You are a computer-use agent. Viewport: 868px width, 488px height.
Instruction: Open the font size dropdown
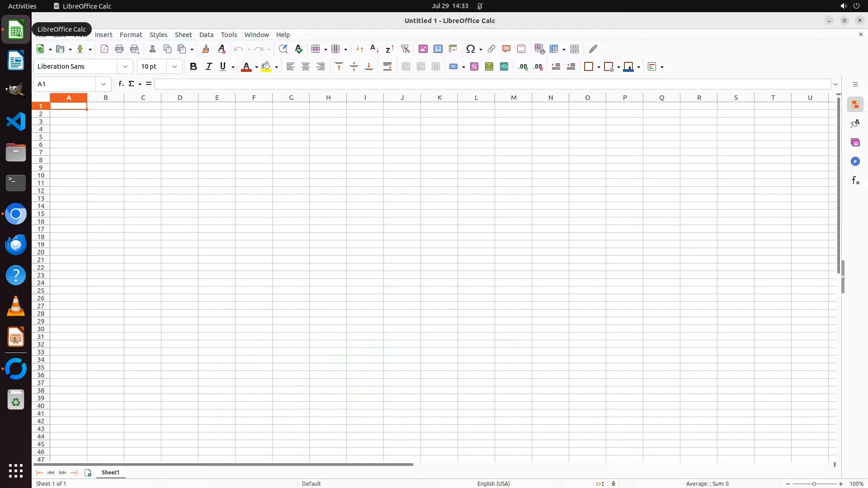[x=174, y=67]
